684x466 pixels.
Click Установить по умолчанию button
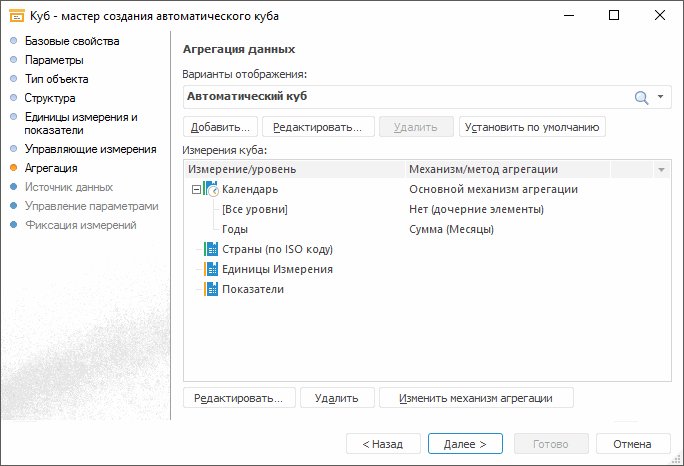point(532,127)
